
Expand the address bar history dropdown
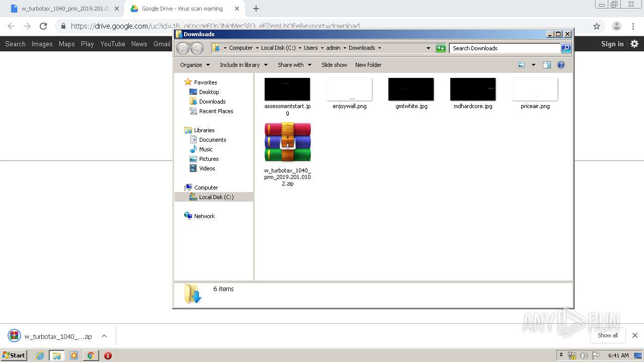(x=428, y=48)
